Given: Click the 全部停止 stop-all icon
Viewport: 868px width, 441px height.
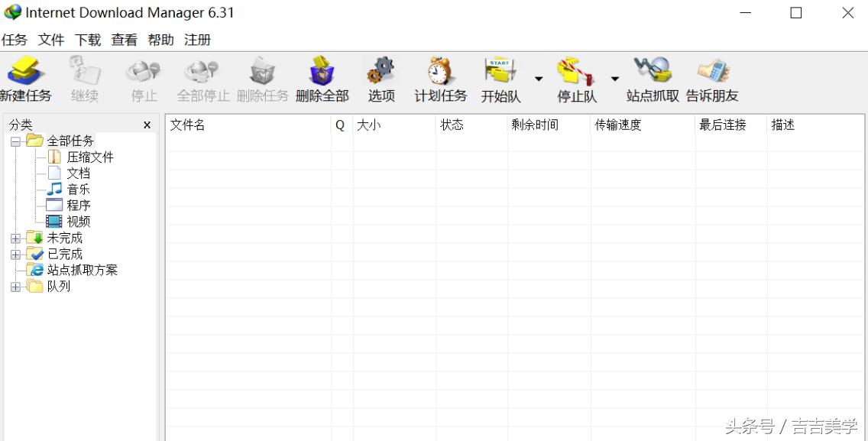Looking at the screenshot, I should (203, 72).
